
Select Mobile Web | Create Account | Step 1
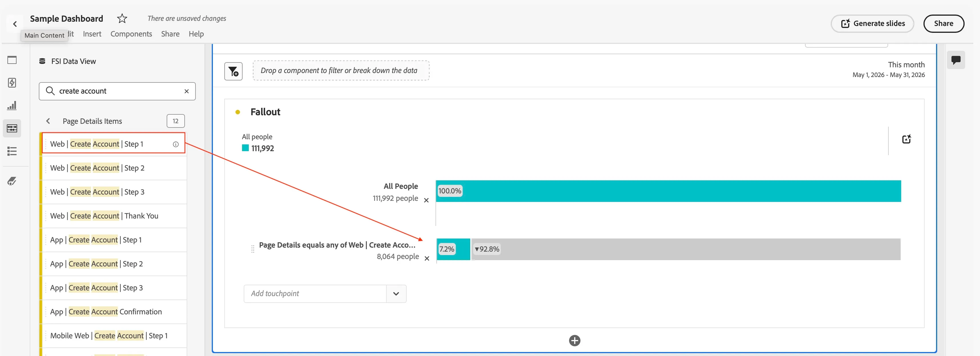point(113,336)
